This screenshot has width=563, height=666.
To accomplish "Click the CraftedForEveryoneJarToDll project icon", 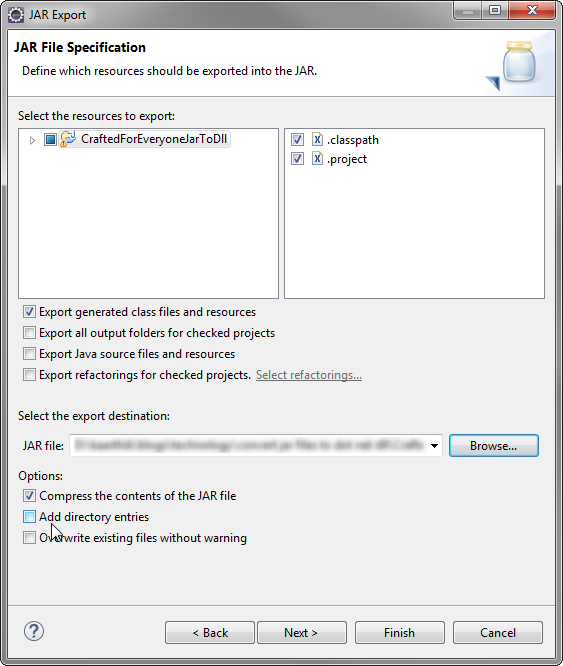I will 68,139.
